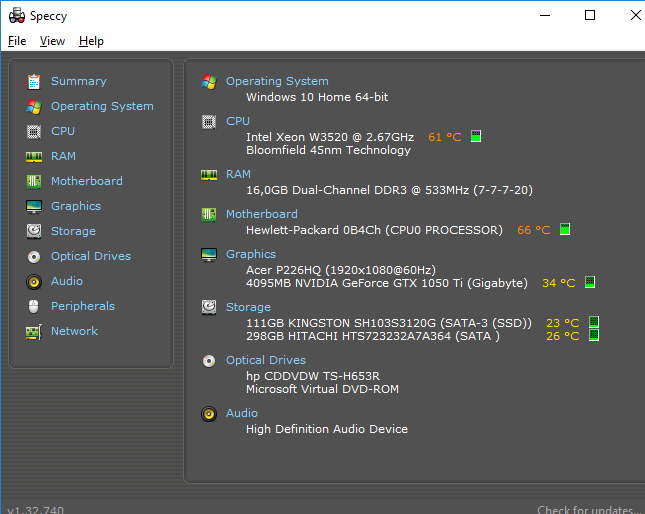This screenshot has height=514, width=645.
Task: Click the Summary clipboard icon in sidebar
Action: (34, 81)
